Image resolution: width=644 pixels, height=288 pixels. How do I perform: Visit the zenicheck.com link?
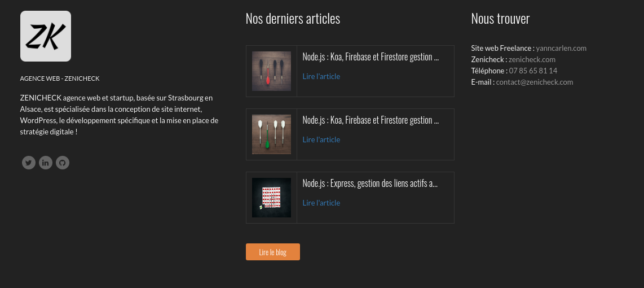click(532, 59)
